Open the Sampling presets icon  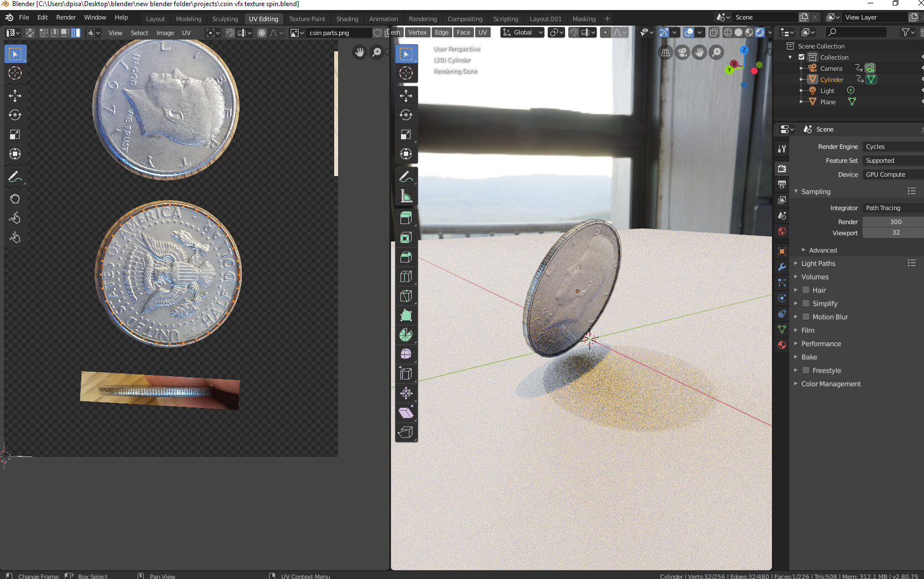click(913, 191)
